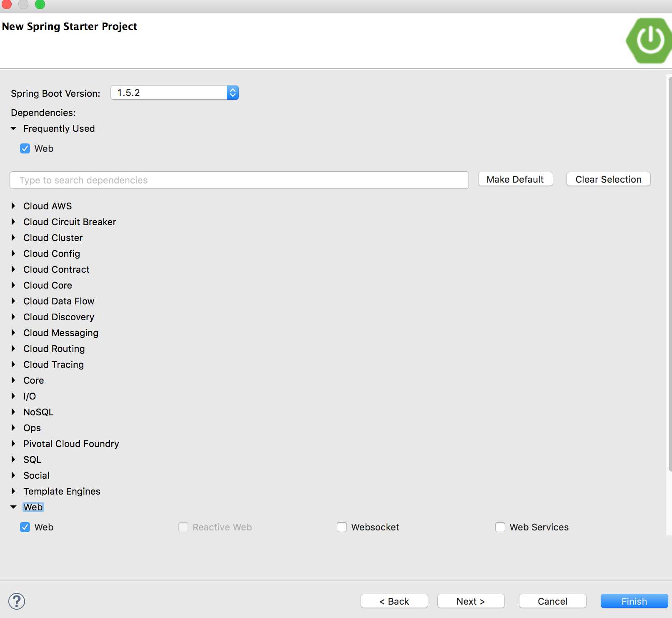Tick the disabled Reactive Web checkbox
Viewport: 672px width, 618px height.
point(183,527)
